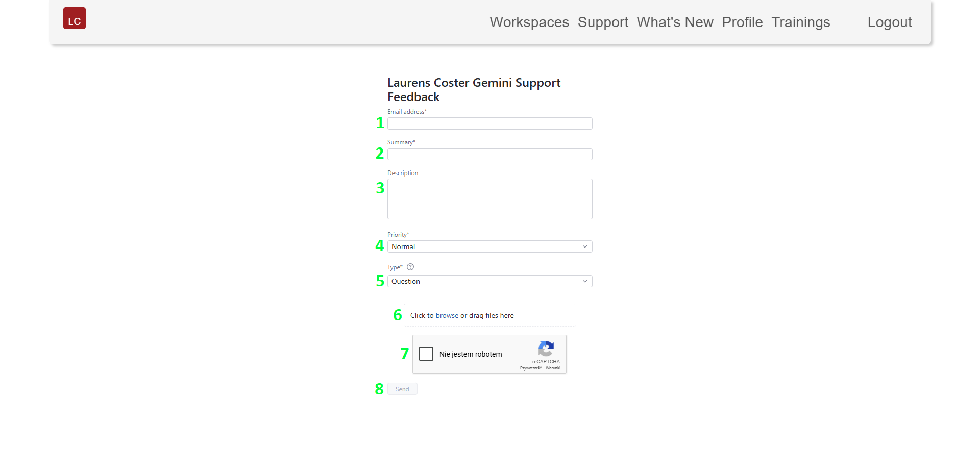Click the Type help question mark icon
Viewport: 980px width, 469px height.
pos(410,267)
